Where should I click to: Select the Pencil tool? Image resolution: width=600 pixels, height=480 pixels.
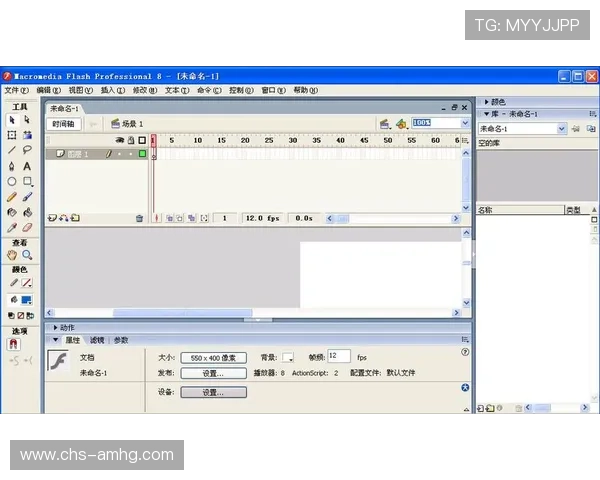(12, 197)
